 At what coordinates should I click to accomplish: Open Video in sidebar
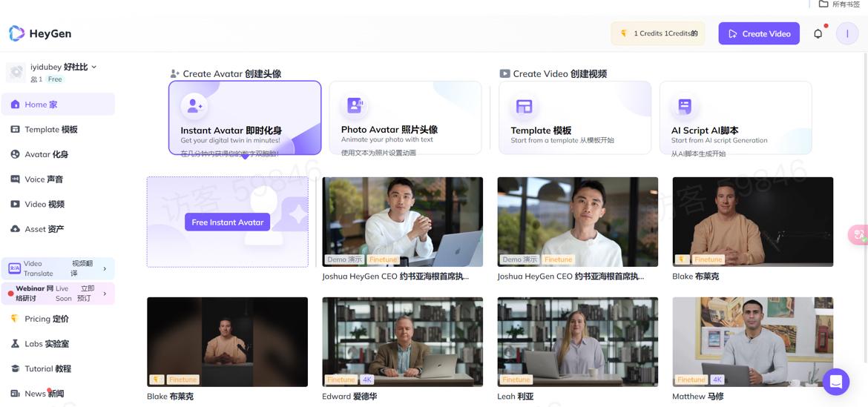pyautogui.click(x=58, y=204)
